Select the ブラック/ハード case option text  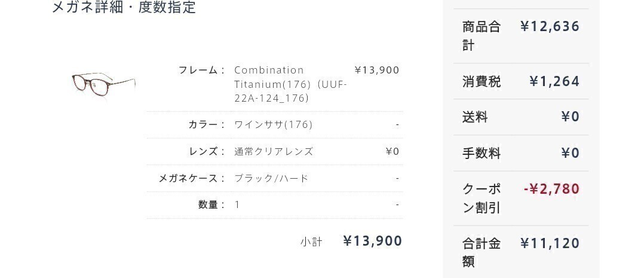click(271, 178)
